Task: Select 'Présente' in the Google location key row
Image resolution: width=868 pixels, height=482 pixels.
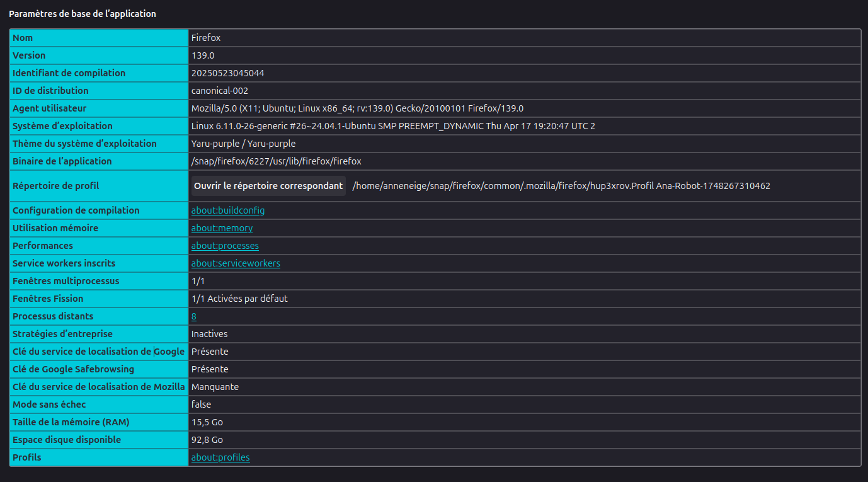Action: tap(210, 352)
